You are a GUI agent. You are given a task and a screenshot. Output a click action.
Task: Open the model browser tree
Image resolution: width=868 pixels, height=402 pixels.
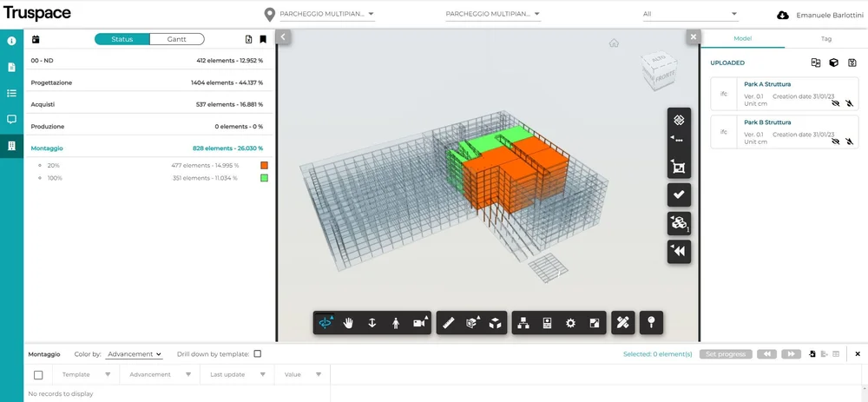pos(523,323)
